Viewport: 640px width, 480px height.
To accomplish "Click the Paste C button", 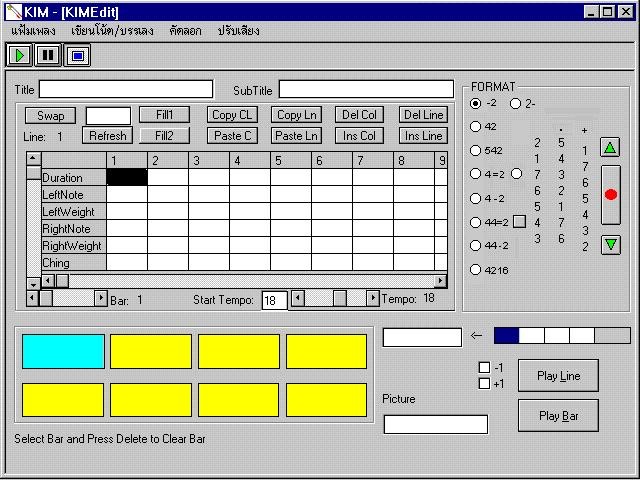I will [x=232, y=136].
